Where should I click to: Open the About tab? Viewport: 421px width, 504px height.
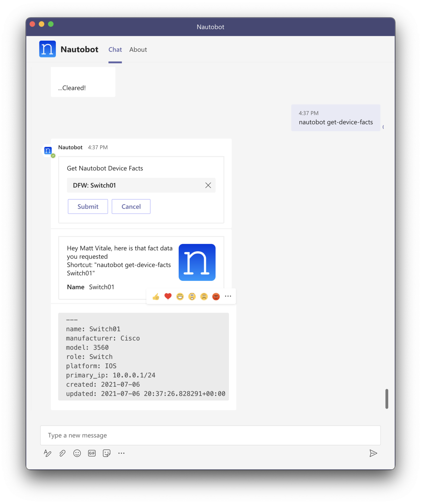[138, 50]
